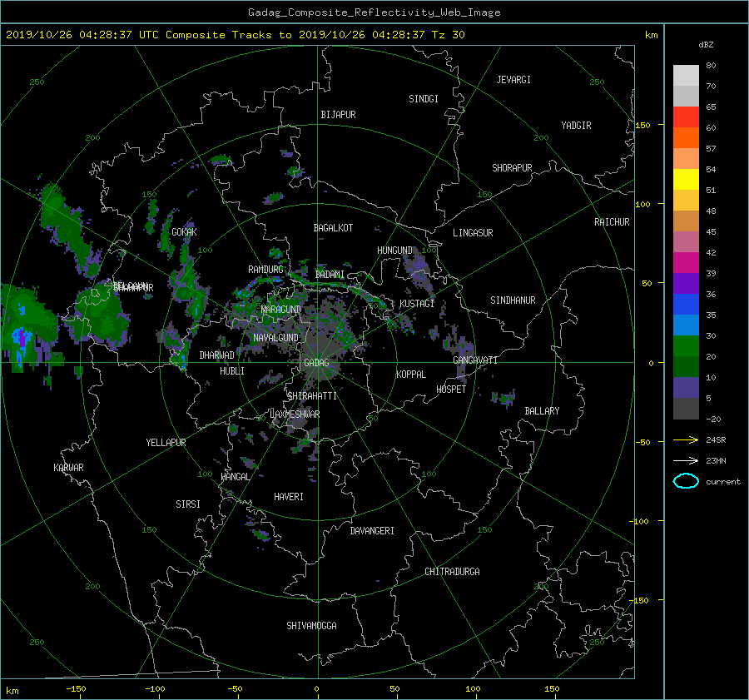The image size is (749, 700).
Task: Click the CHITRADURGA city label
Action: (x=452, y=572)
